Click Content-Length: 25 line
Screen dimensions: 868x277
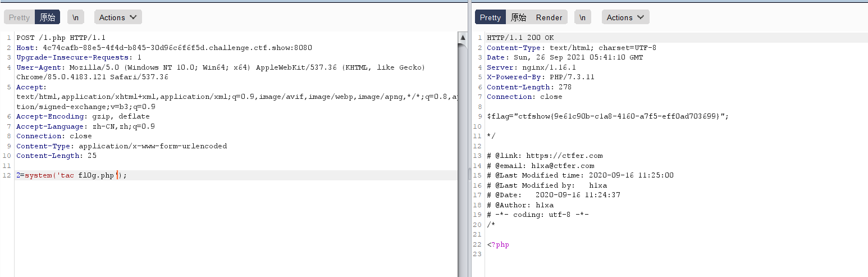click(x=56, y=156)
